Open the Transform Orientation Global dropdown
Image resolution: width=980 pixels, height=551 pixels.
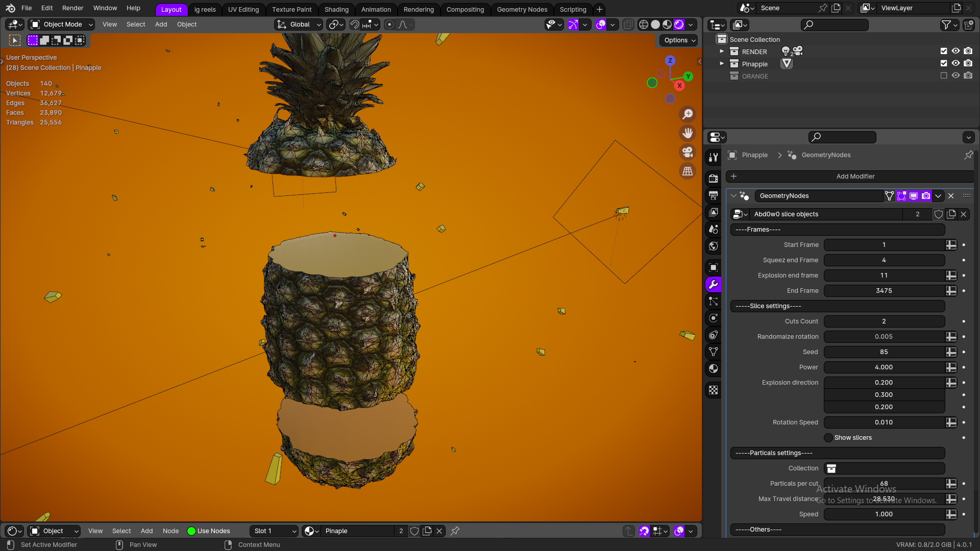(299, 24)
